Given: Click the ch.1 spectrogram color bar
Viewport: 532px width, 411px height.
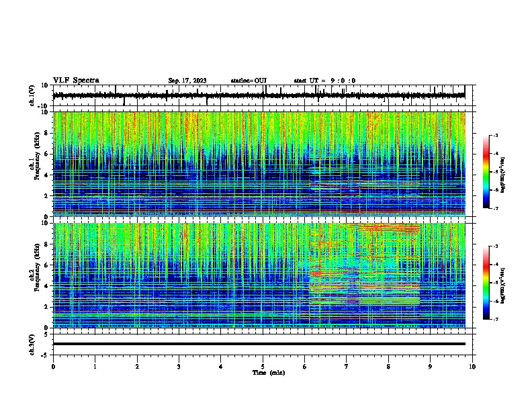Looking at the screenshot, I should point(486,172).
